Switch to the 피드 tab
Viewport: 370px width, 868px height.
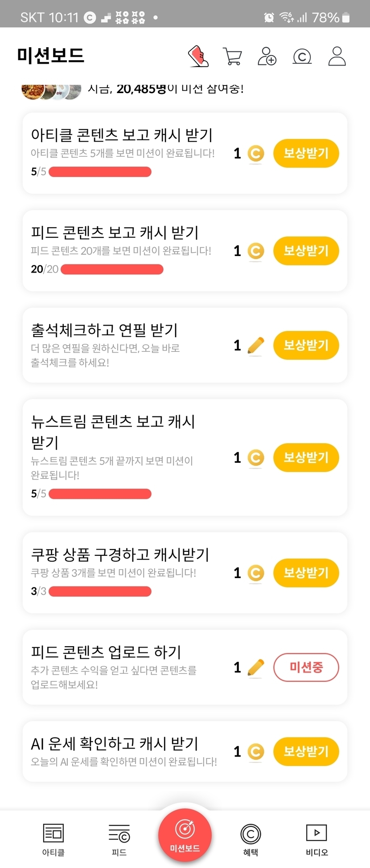point(119,839)
